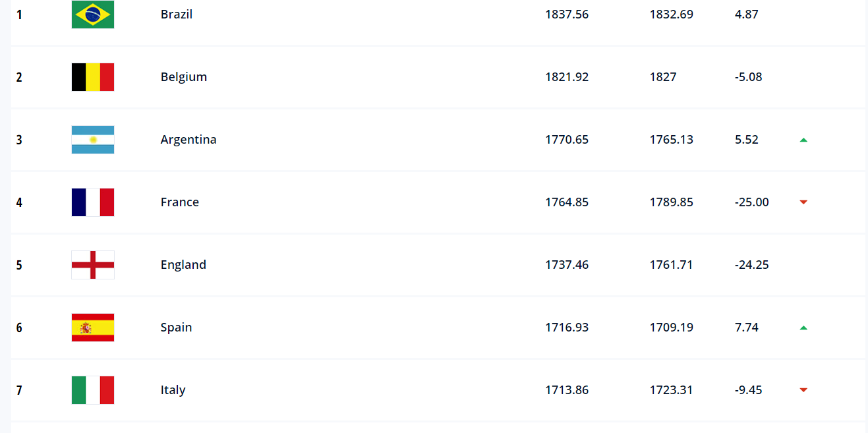Open the Spain team name link
This screenshot has width=868, height=433.
click(177, 328)
